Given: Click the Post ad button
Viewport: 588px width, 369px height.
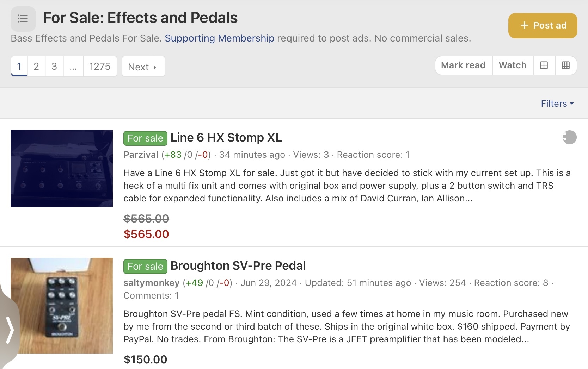Looking at the screenshot, I should pos(543,26).
